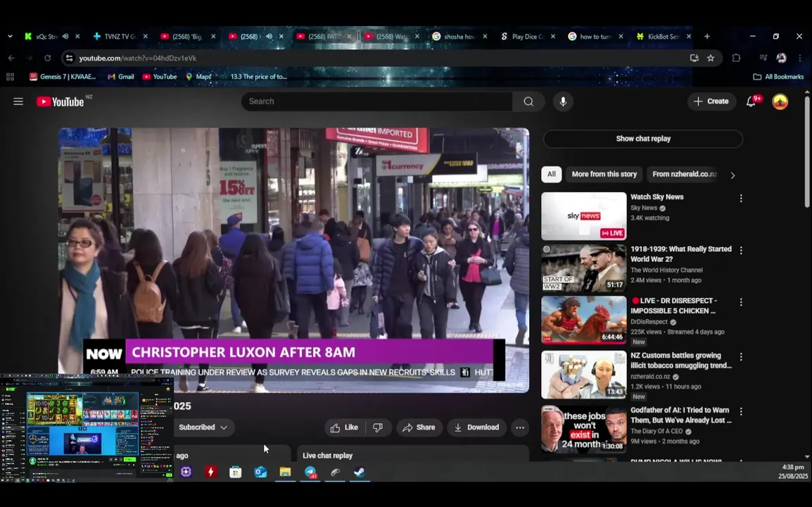
Task: Dislike the video with the thumbs-down icon
Action: [x=378, y=427]
